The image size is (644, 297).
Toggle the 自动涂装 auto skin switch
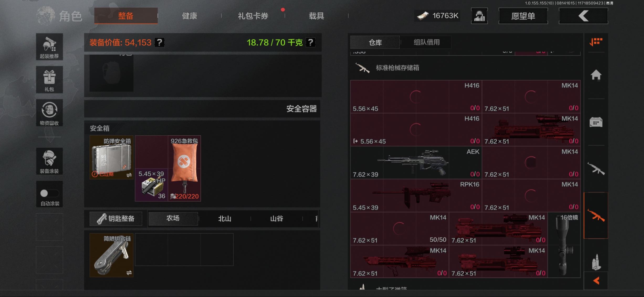pyautogui.click(x=49, y=193)
